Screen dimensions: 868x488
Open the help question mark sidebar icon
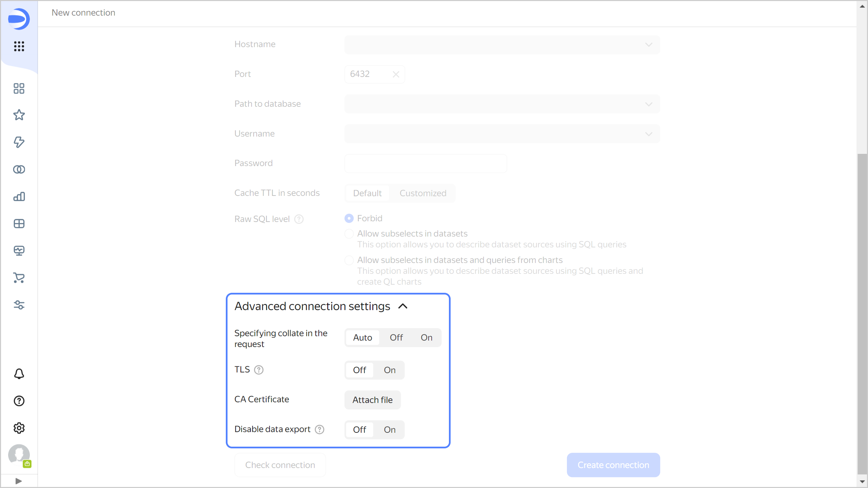pos(19,401)
